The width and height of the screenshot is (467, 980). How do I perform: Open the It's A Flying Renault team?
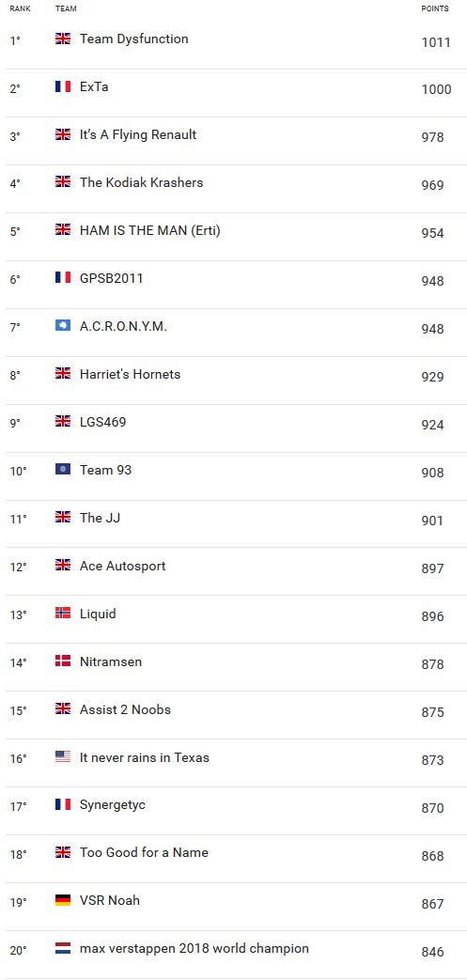(138, 134)
